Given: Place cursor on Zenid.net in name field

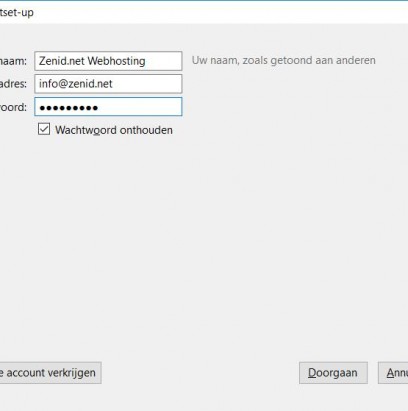Looking at the screenshot, I should pyautogui.click(x=61, y=61).
